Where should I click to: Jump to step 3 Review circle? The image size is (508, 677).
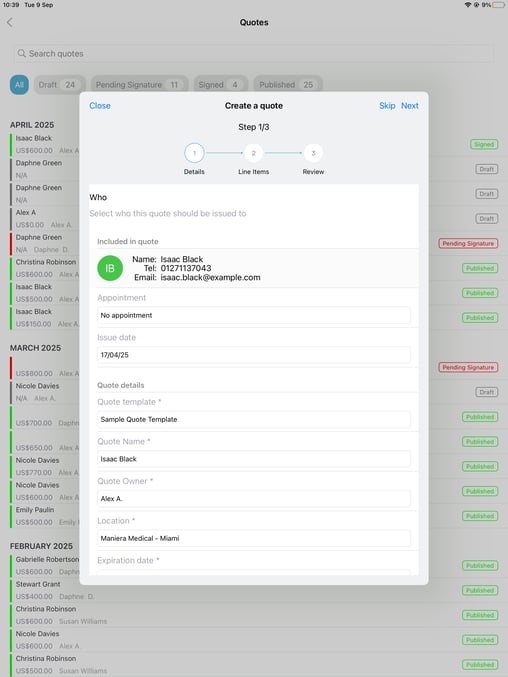(x=313, y=153)
